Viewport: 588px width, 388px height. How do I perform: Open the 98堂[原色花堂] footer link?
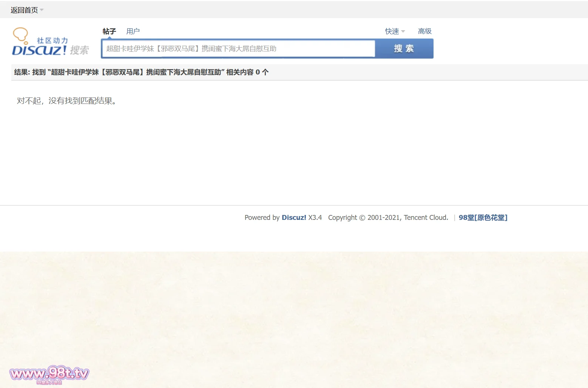tap(483, 218)
